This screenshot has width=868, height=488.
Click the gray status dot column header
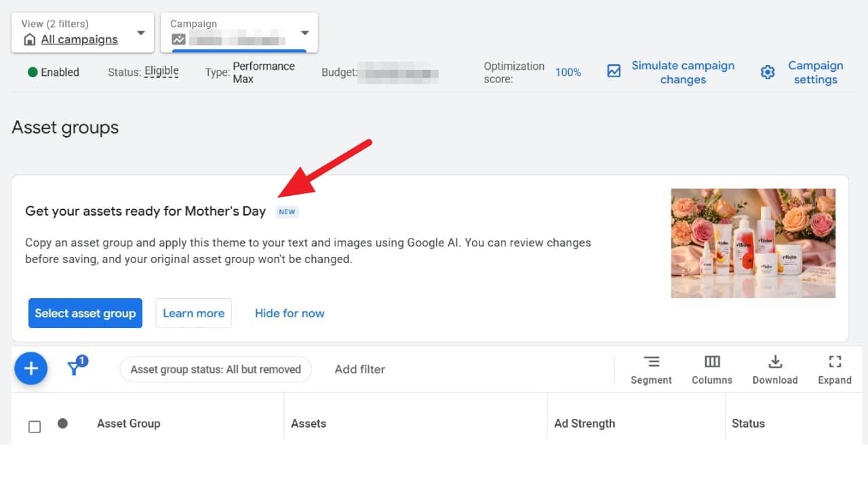[x=62, y=424]
